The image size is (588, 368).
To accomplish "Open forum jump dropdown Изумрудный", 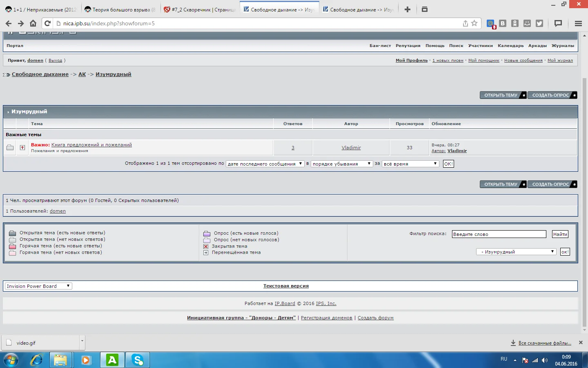I will (x=516, y=252).
